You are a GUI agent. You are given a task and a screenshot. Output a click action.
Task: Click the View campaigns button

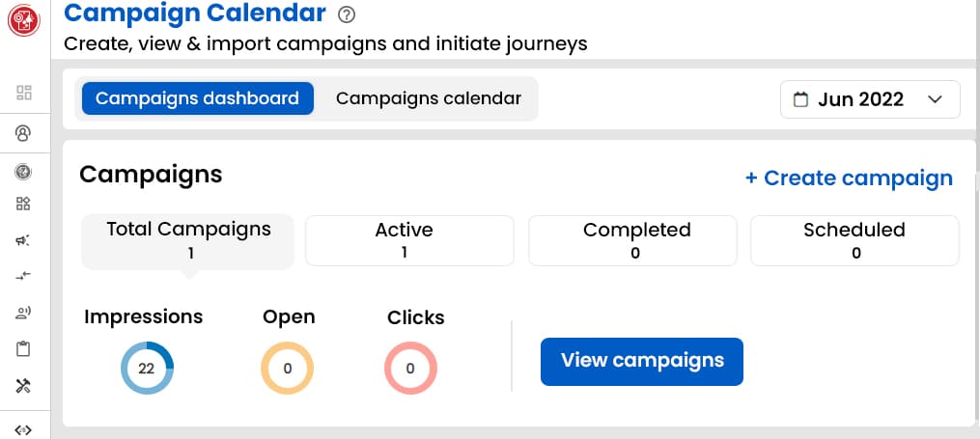(x=642, y=361)
